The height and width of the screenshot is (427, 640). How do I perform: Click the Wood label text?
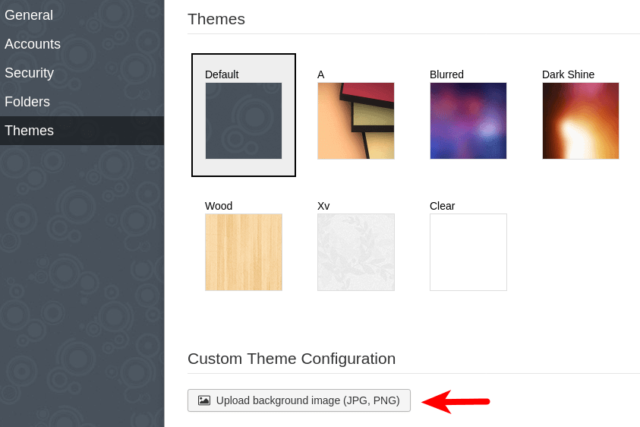click(x=219, y=206)
